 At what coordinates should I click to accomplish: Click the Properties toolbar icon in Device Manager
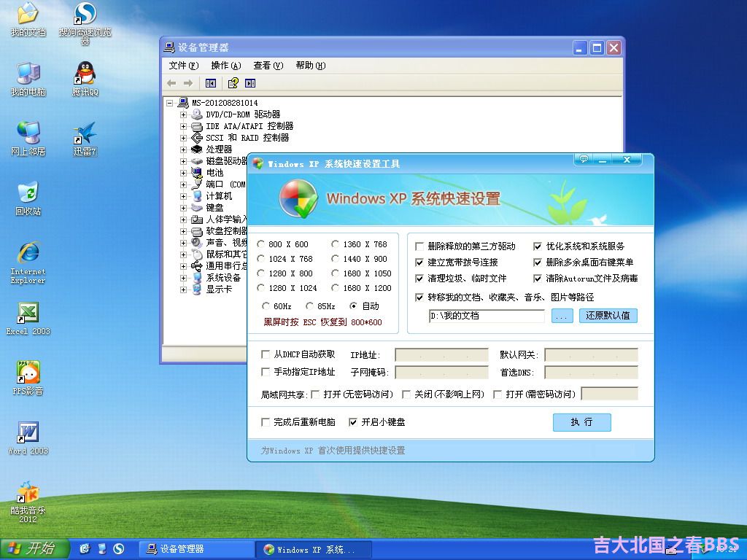(x=233, y=83)
